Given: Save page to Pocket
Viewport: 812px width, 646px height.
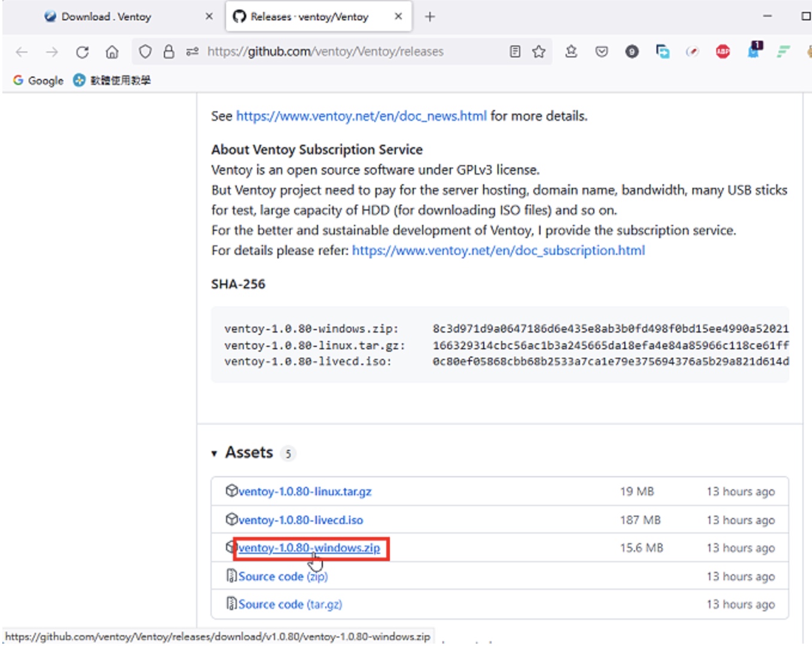Looking at the screenshot, I should 602,52.
